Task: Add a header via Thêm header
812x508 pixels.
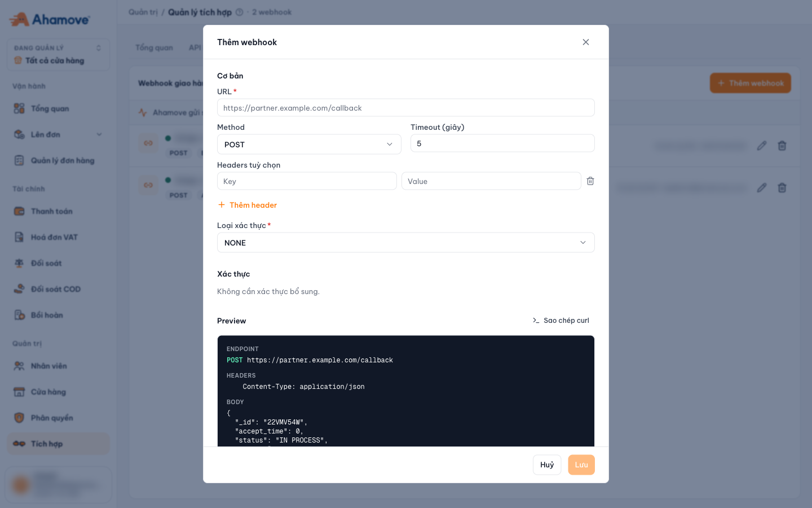Action: 248,205
